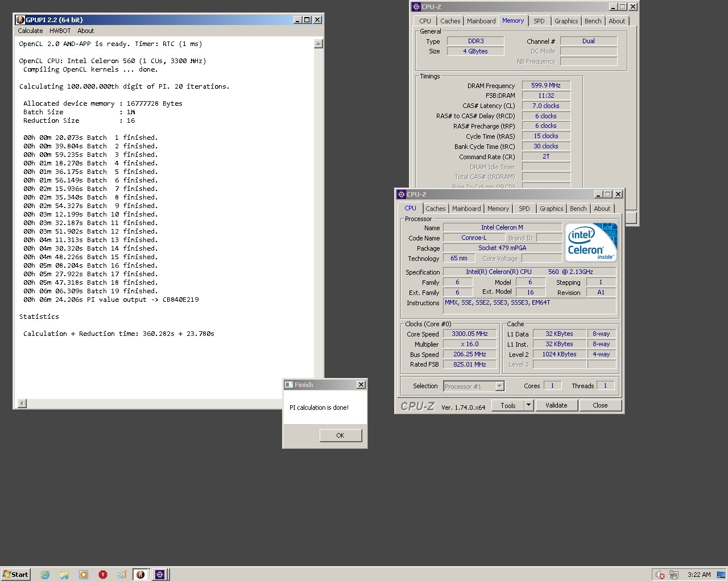
Task: Click the PI value output line CB840E219
Action: pyautogui.click(x=111, y=300)
